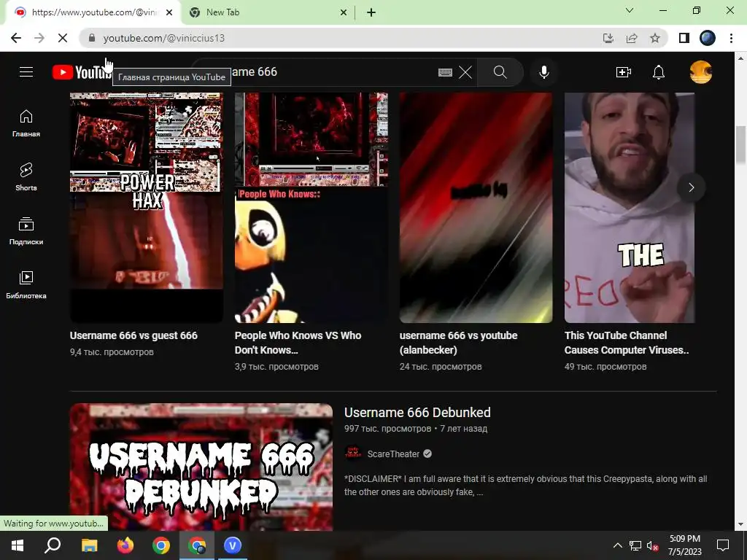Click title This YouTube Channel Causes Computer Viruses
The width and height of the screenshot is (747, 560).
(627, 343)
